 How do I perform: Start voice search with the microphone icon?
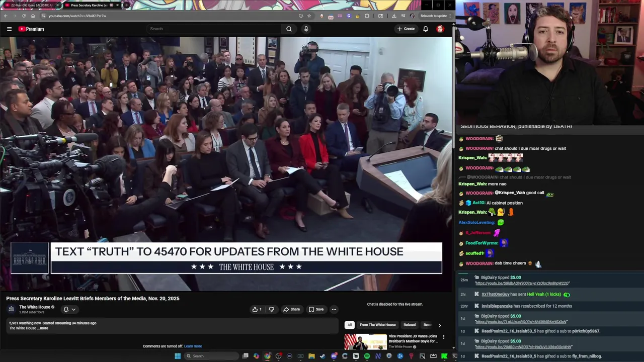tap(306, 29)
